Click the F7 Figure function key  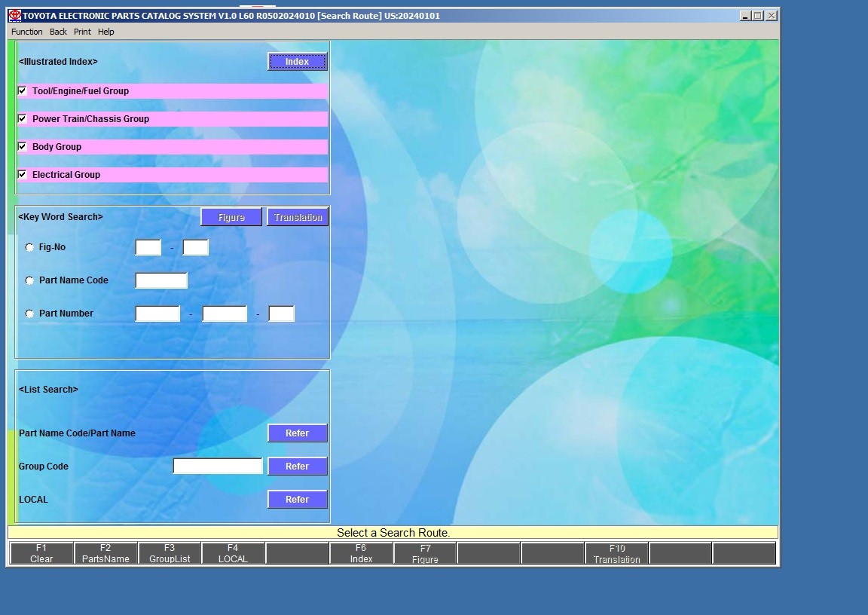(x=425, y=553)
